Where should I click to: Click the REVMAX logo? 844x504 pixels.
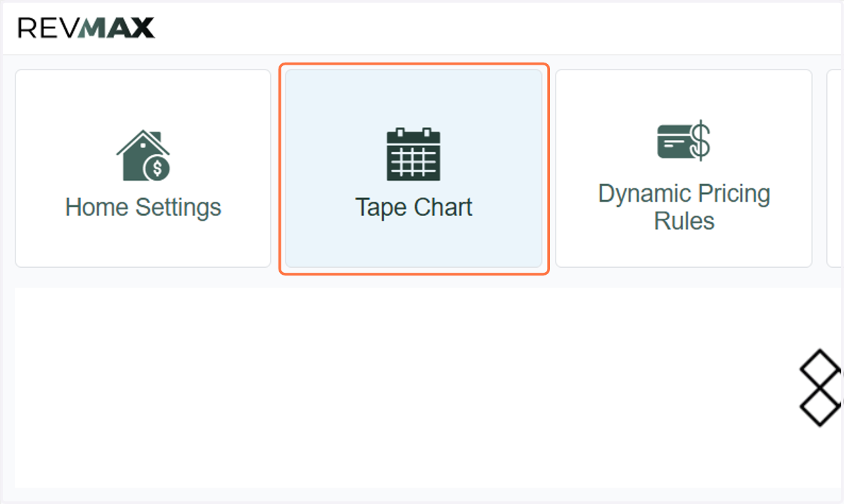pyautogui.click(x=87, y=28)
